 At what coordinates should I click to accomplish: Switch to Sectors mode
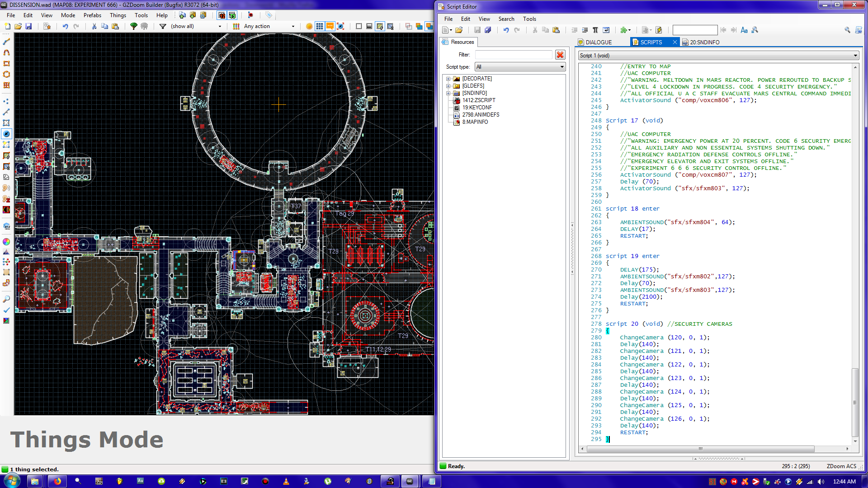pos(6,123)
